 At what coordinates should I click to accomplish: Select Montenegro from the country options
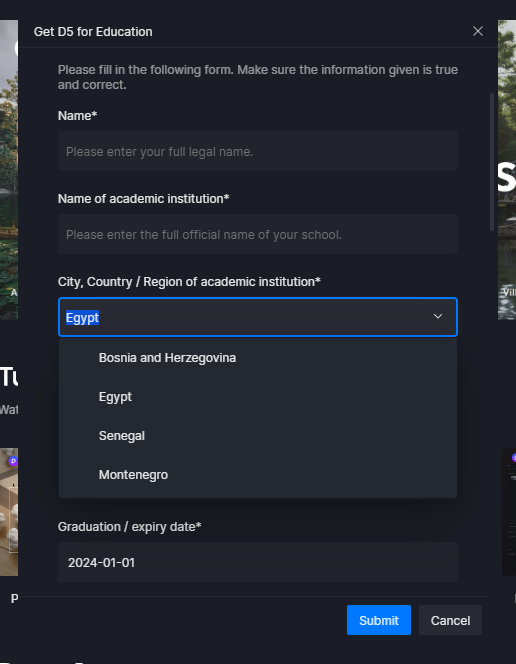pyautogui.click(x=258, y=475)
